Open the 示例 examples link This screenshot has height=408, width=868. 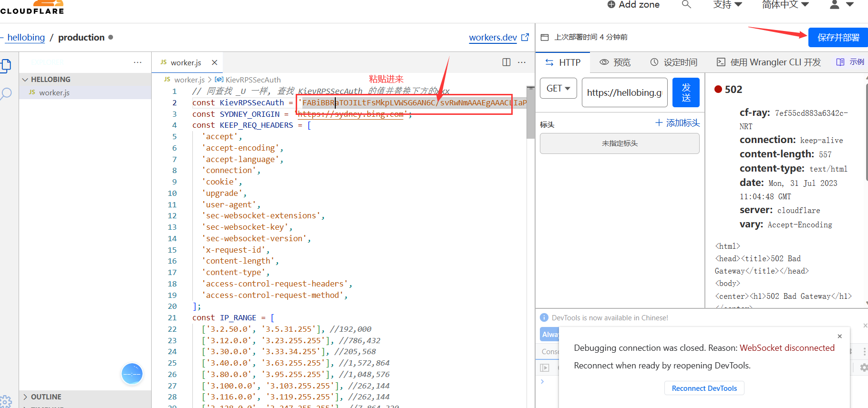pyautogui.click(x=850, y=62)
